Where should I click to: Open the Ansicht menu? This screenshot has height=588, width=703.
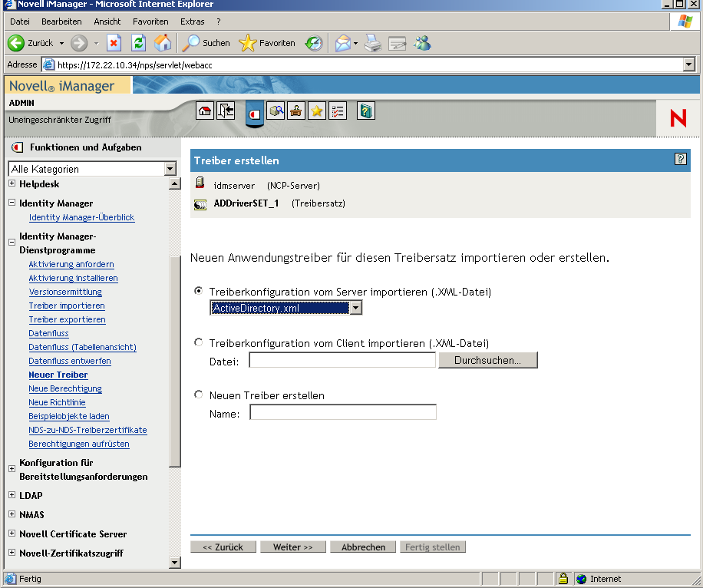pos(107,21)
